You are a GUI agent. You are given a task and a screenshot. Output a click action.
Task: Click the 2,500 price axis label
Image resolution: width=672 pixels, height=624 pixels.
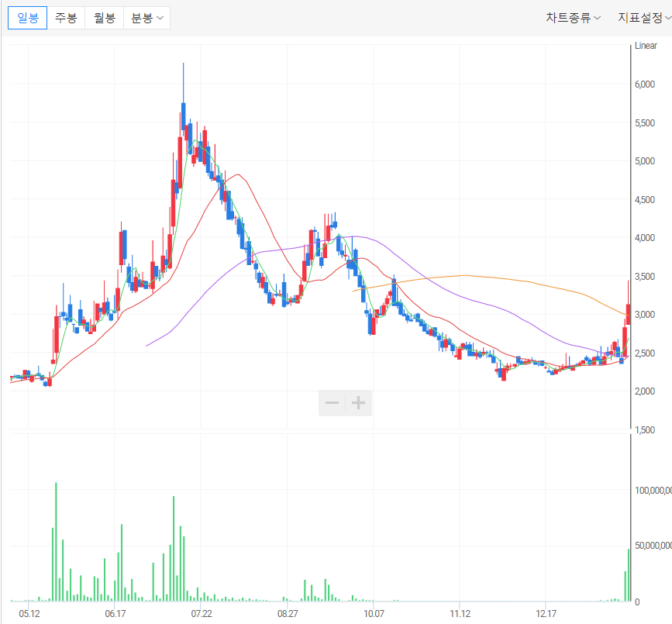tap(645, 353)
